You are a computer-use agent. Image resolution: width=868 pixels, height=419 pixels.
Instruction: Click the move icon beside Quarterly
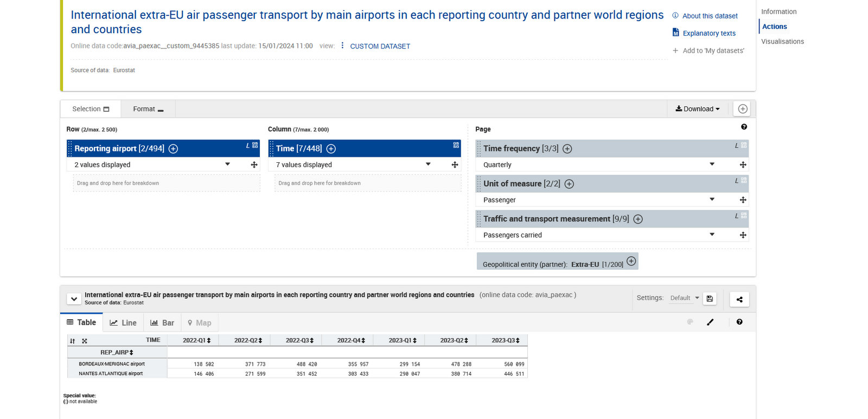pos(743,164)
